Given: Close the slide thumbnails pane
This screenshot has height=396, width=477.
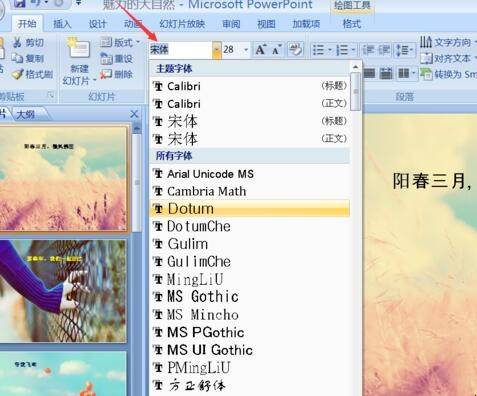Looking at the screenshot, I should click(134, 114).
